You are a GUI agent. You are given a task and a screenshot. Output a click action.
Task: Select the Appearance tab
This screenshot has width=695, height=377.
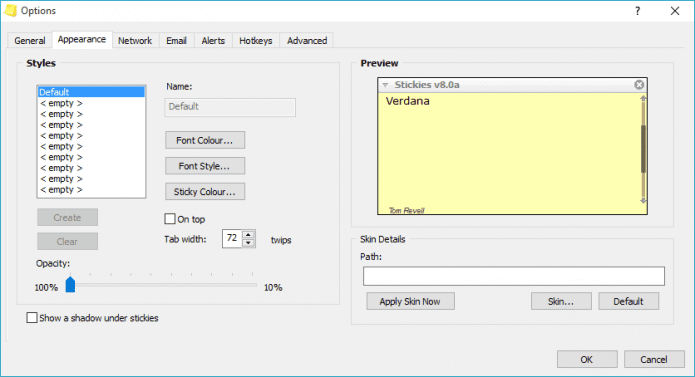pos(82,39)
